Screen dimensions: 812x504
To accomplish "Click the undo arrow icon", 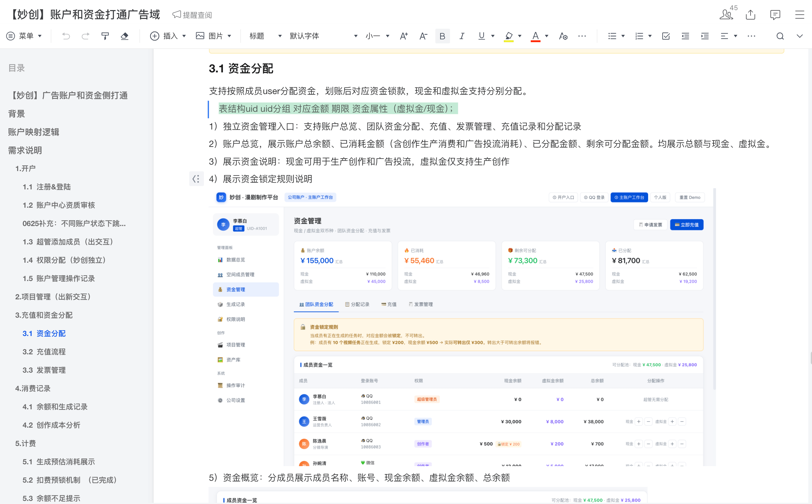I will [x=66, y=36].
